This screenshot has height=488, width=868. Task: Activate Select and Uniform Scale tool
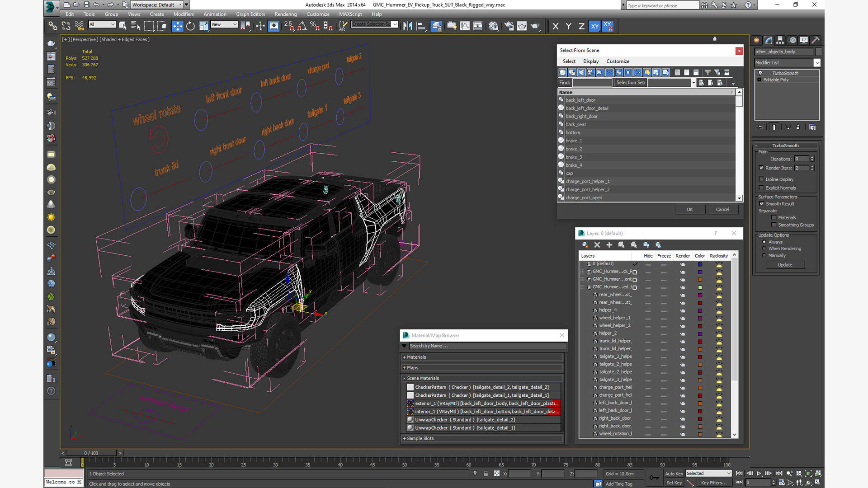coord(203,26)
